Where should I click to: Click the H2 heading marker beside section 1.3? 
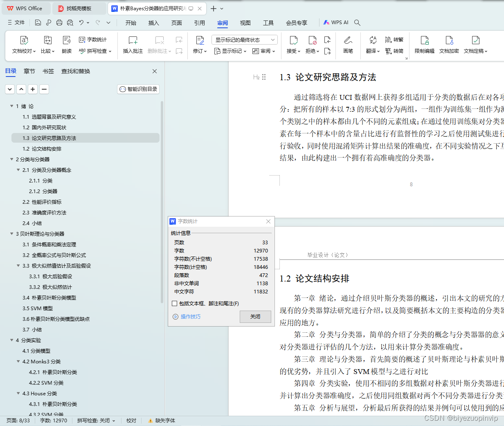pyautogui.click(x=256, y=77)
